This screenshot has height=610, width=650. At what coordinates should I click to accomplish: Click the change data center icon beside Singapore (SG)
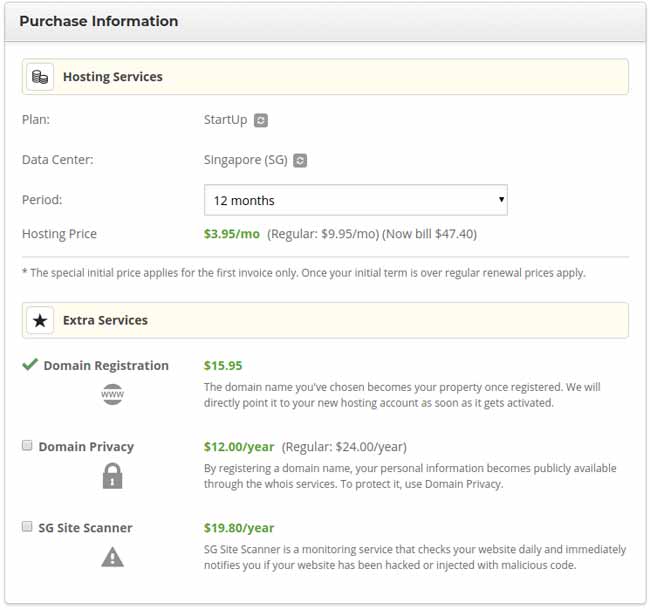tap(300, 160)
